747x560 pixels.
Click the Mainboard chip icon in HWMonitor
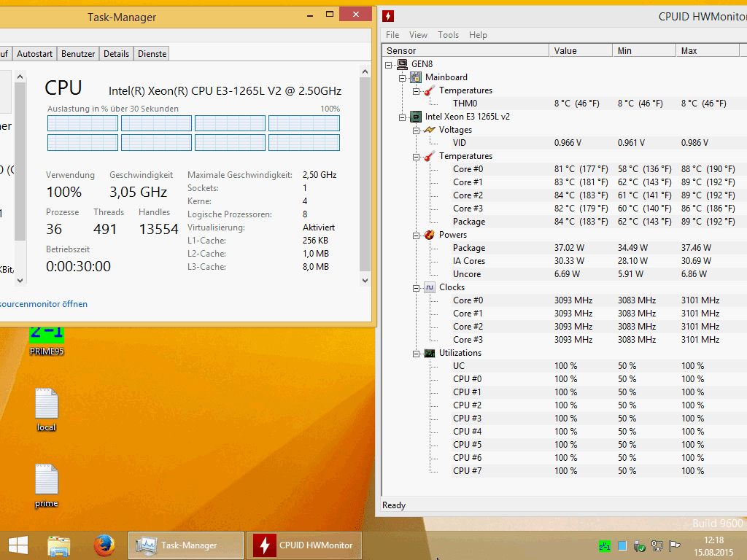[x=416, y=77]
